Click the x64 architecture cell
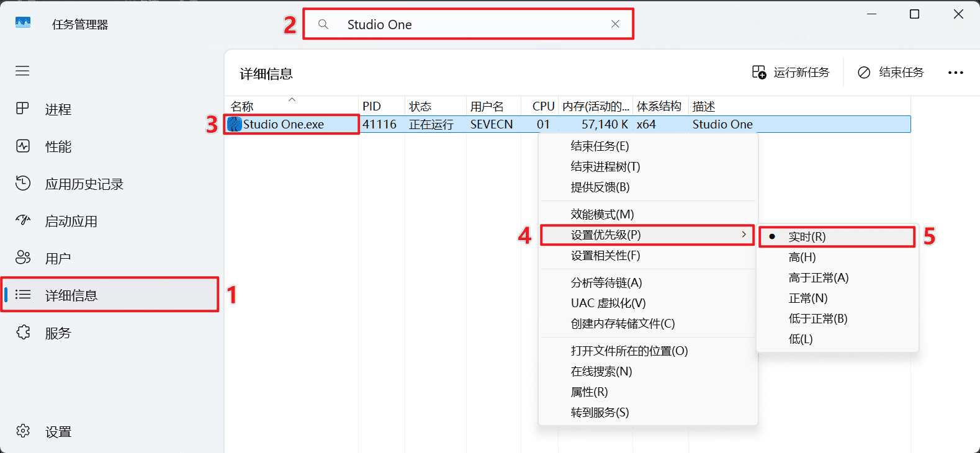 tap(646, 124)
